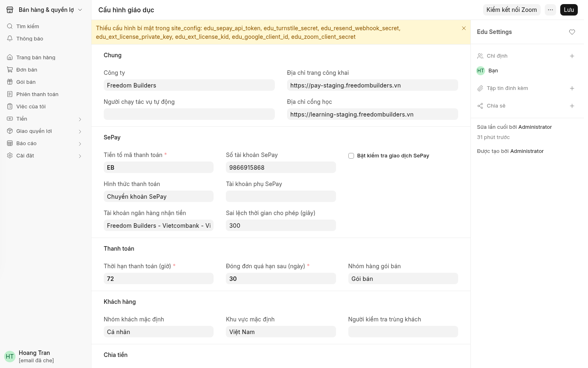Open the Bán hàng & quyền lợi workspace dropdown
This screenshot has height=368, width=588.
point(45,10)
